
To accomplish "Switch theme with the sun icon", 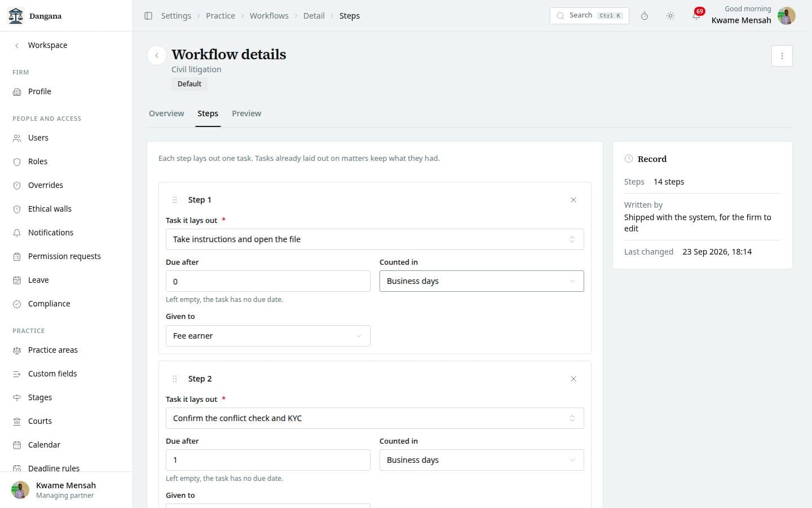I will coord(670,16).
